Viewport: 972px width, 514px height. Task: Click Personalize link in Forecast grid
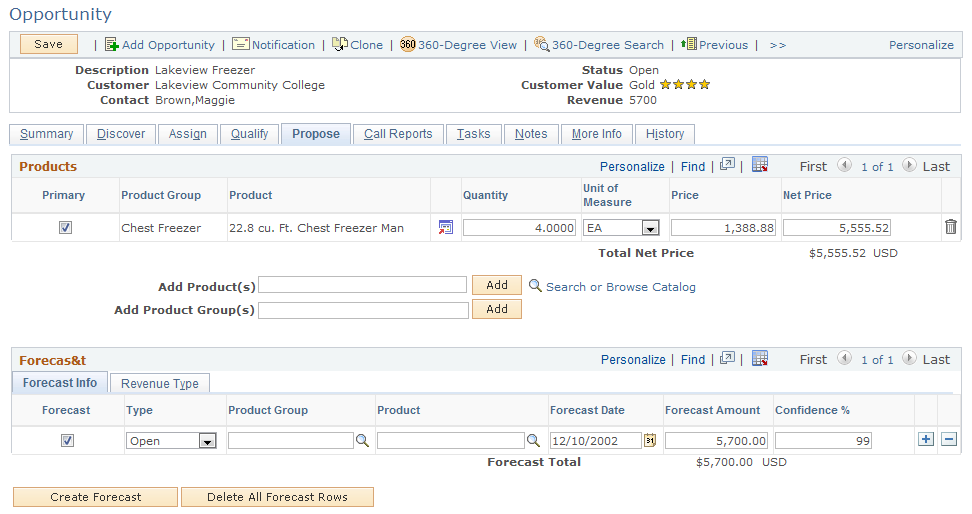click(x=633, y=360)
